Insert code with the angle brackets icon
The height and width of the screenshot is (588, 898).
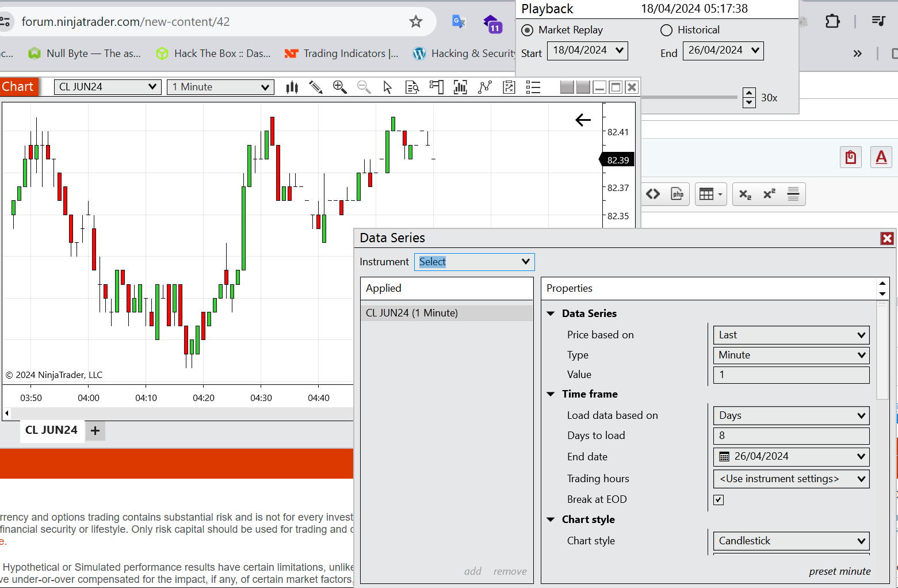click(653, 194)
